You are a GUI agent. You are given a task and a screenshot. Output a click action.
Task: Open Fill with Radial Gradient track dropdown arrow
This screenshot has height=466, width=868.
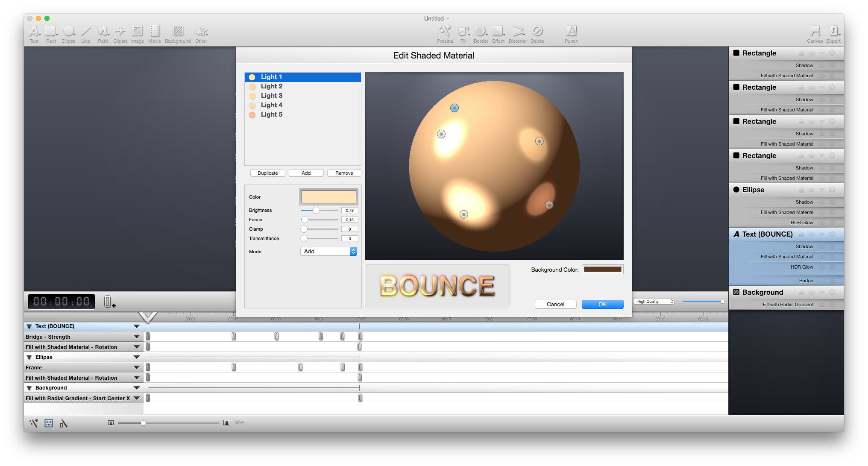tap(137, 398)
